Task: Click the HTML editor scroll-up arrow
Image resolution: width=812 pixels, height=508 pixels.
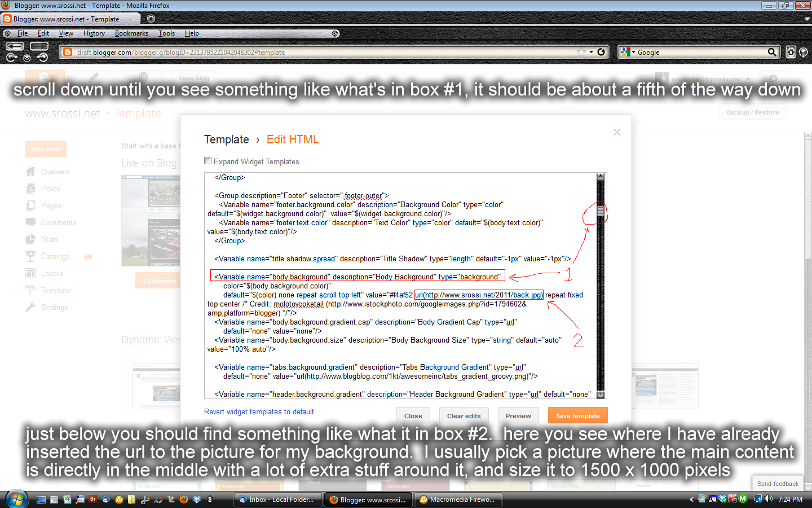Action: (601, 177)
